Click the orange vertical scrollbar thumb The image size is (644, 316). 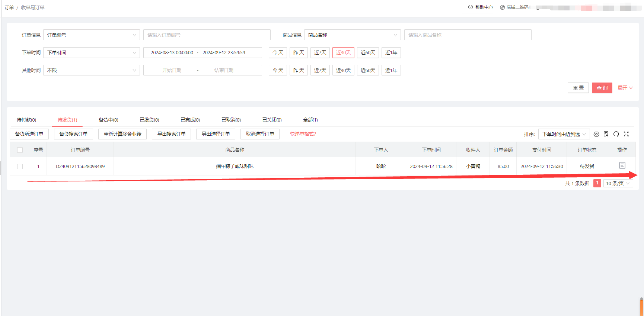[642, 307]
